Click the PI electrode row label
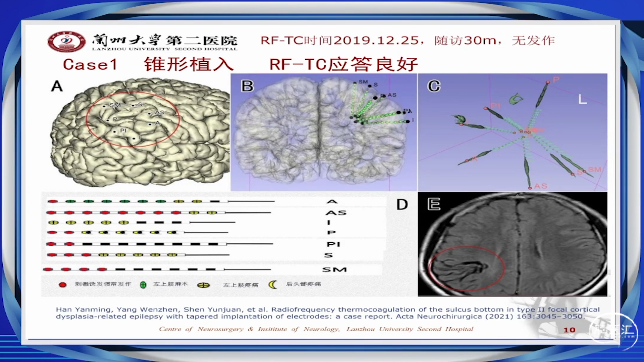 point(333,244)
